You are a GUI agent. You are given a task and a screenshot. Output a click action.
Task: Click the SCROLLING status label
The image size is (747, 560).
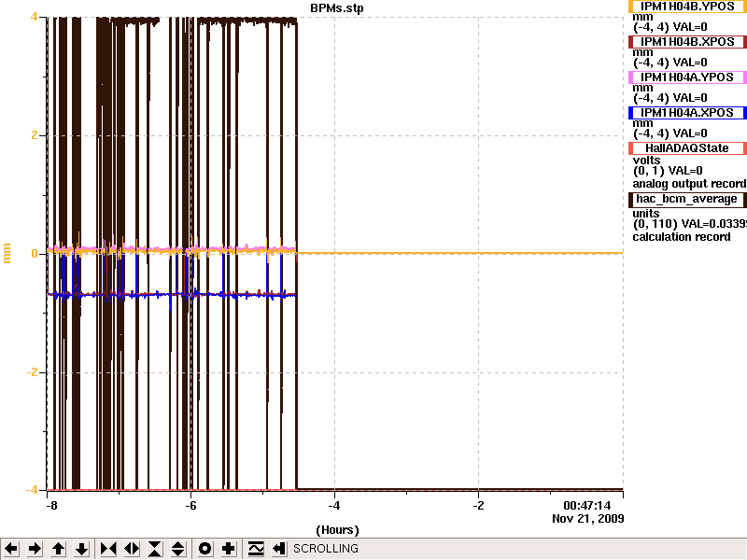point(326,549)
